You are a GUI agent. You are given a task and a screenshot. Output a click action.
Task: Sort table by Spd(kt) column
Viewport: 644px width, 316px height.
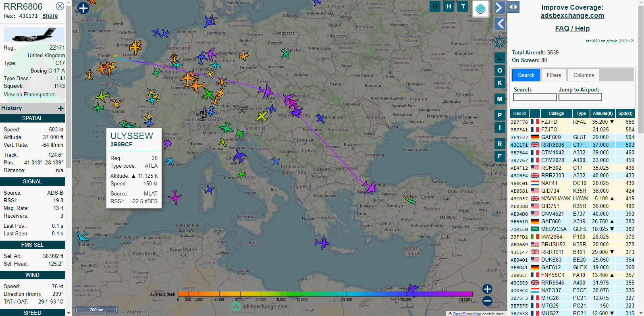[x=625, y=113]
